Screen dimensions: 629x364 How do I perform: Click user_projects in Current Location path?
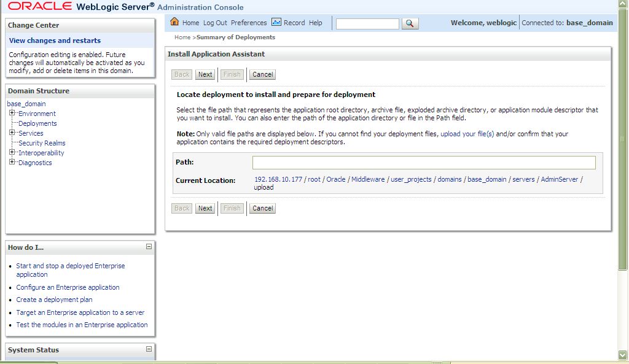411,180
